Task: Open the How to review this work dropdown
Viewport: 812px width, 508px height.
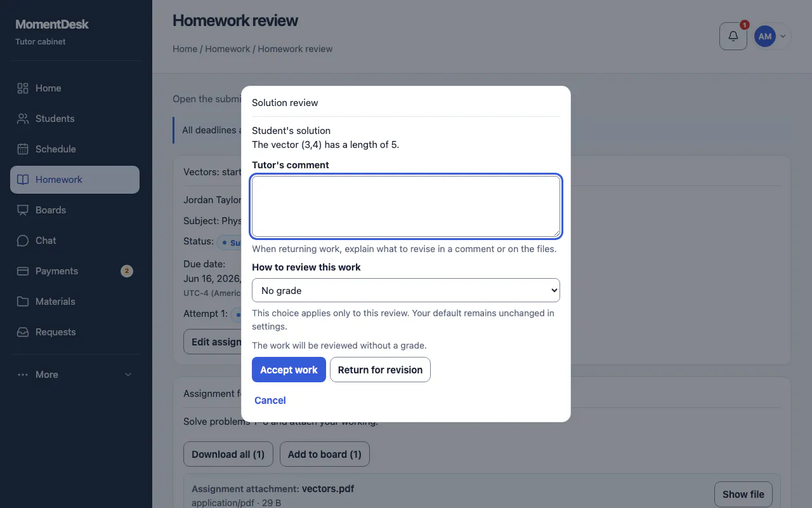Action: [x=406, y=290]
